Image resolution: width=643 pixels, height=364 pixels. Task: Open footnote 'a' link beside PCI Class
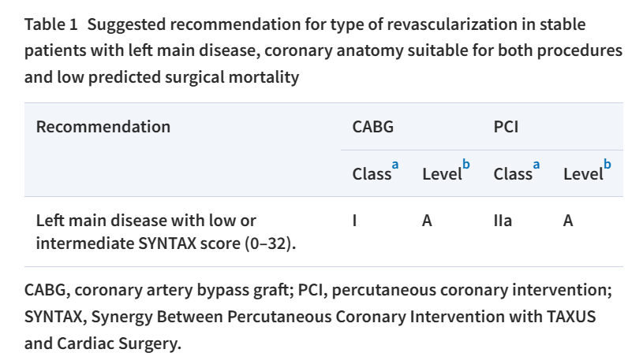[x=536, y=165]
